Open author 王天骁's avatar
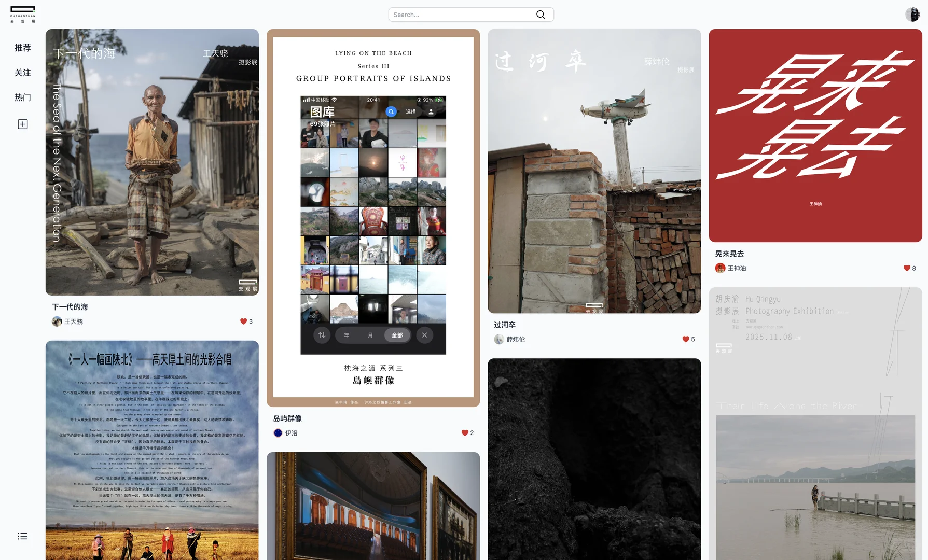The image size is (928, 560). pyautogui.click(x=57, y=321)
